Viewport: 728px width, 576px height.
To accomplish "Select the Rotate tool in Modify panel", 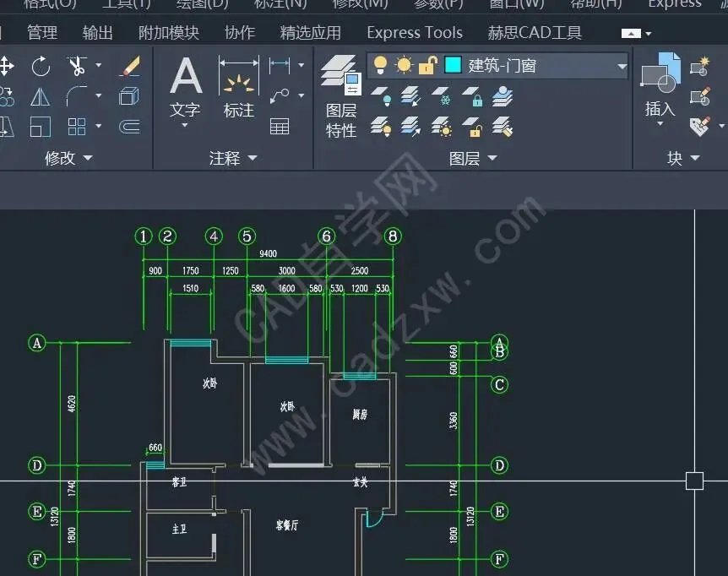I will point(41,66).
